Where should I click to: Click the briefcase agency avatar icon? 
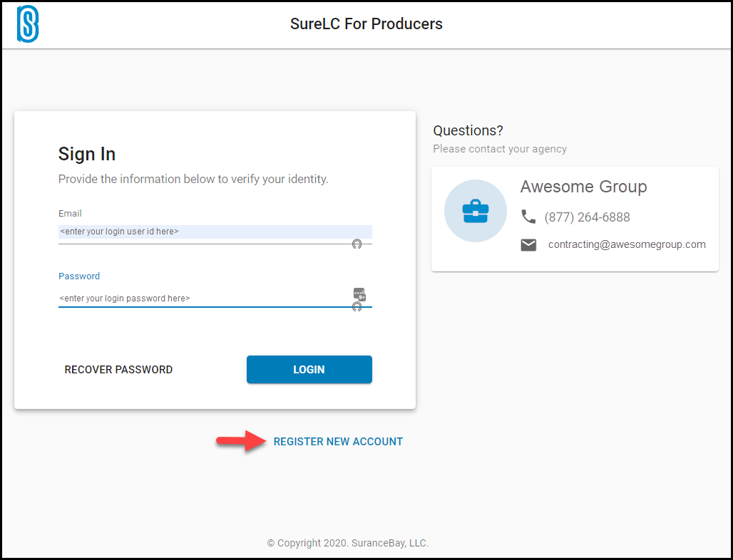coord(476,211)
